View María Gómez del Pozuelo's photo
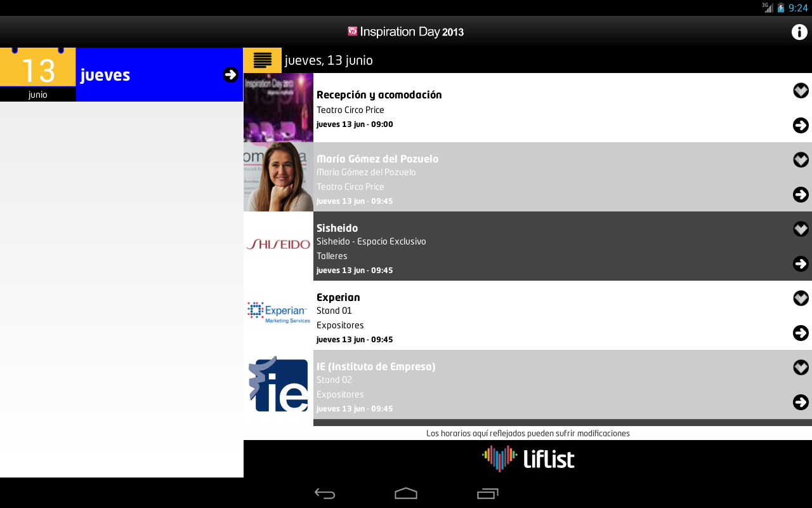This screenshot has width=812, height=508. coord(278,177)
